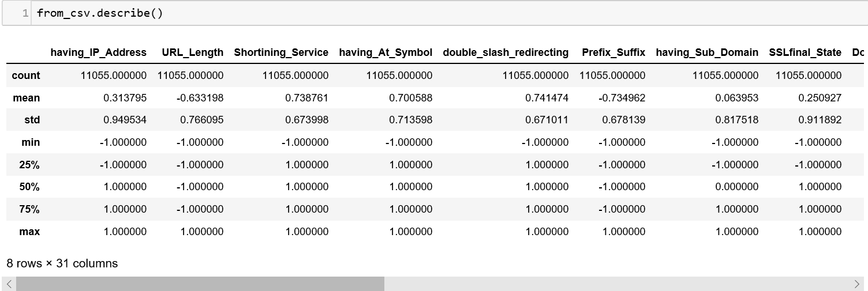Click the having_At_Symbol column header
Viewport: 868px width, 291px height.
click(x=386, y=52)
